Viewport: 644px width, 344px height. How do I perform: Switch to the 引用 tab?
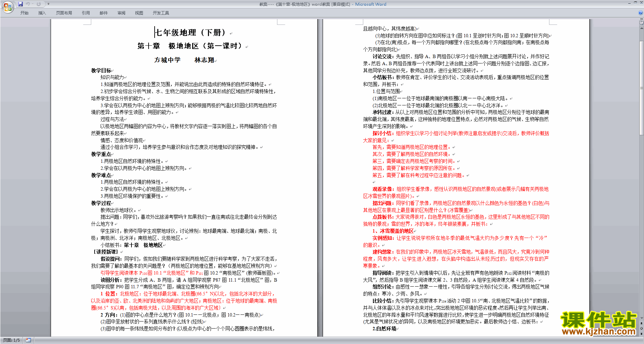(x=86, y=13)
